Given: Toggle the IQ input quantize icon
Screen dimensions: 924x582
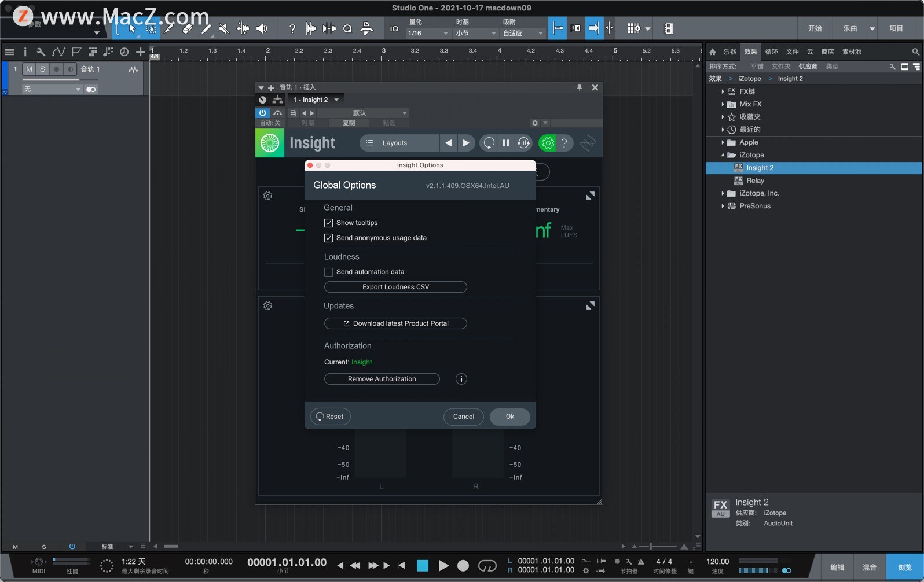Looking at the screenshot, I should pos(394,28).
